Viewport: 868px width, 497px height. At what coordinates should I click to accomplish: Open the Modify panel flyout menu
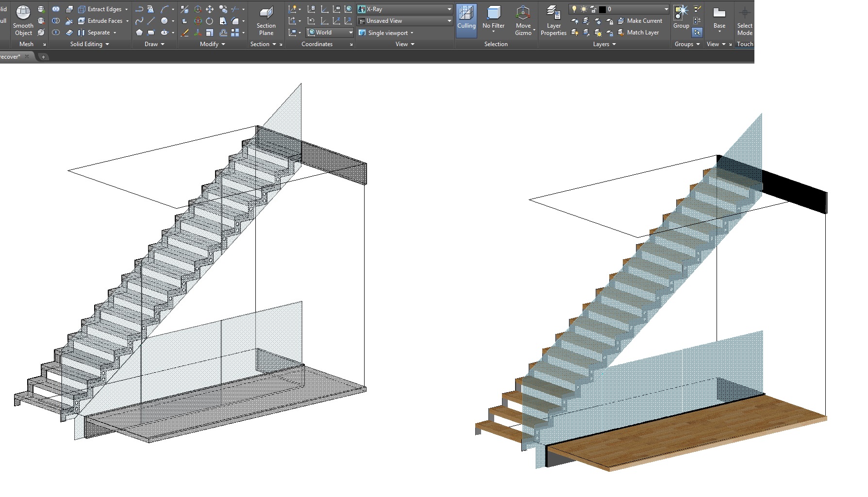point(212,44)
